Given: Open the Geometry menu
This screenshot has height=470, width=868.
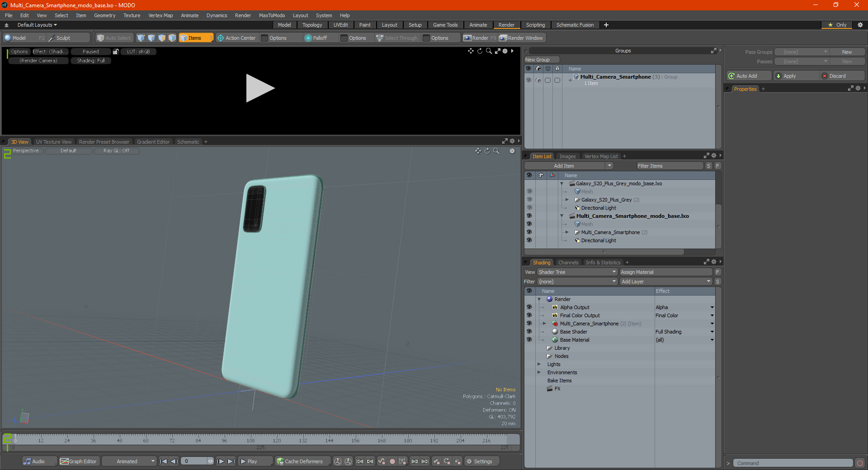Looking at the screenshot, I should 104,15.
